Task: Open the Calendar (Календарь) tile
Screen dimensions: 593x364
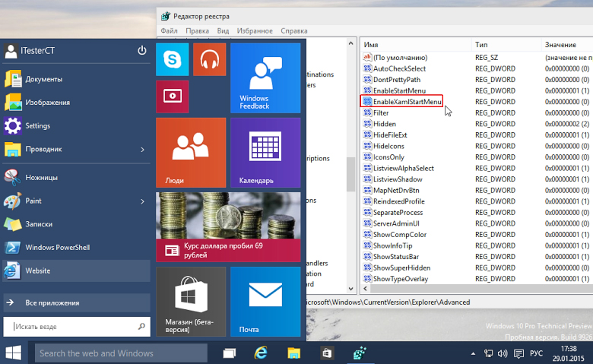Action: 265,153
